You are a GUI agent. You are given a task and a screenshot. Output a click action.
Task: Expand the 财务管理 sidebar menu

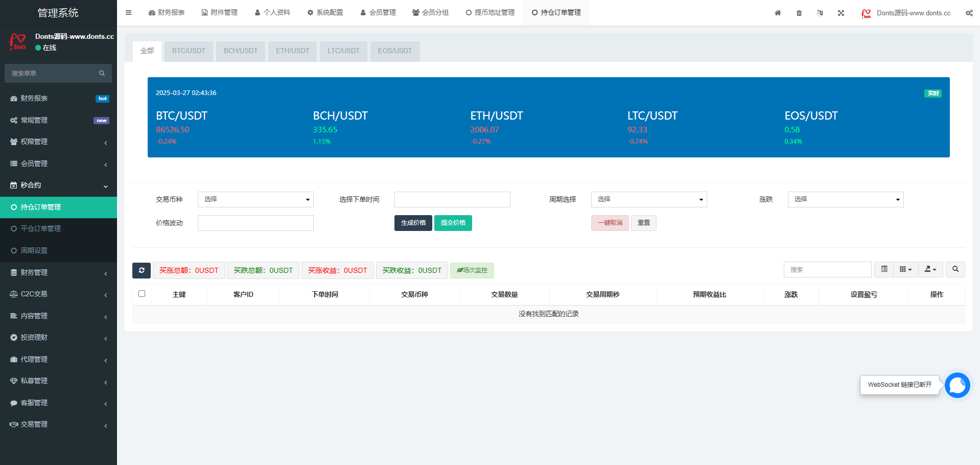(58, 273)
